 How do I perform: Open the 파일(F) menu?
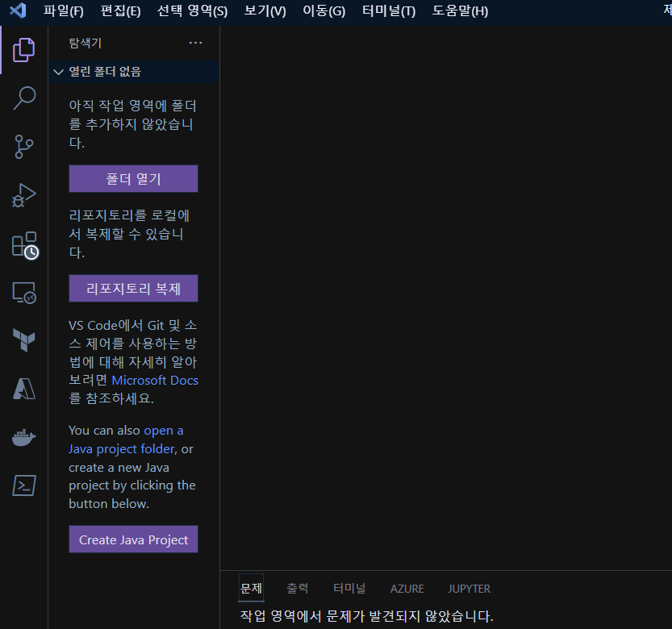point(64,10)
